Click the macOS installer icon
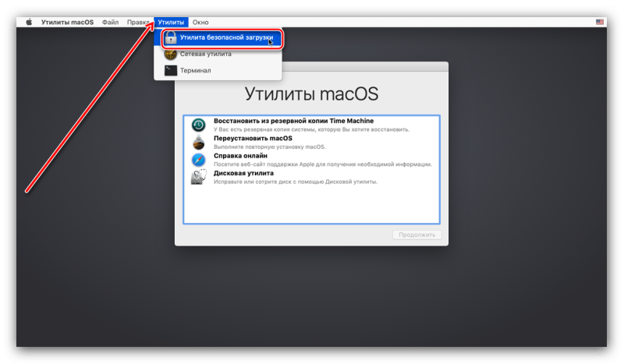Viewport: 624px width, 364px height. tap(199, 142)
